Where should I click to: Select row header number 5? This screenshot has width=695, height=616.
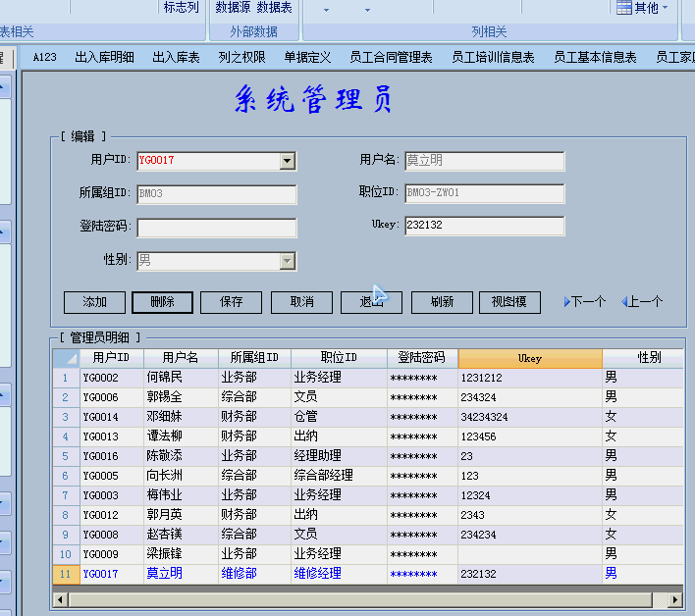pyautogui.click(x=66, y=456)
